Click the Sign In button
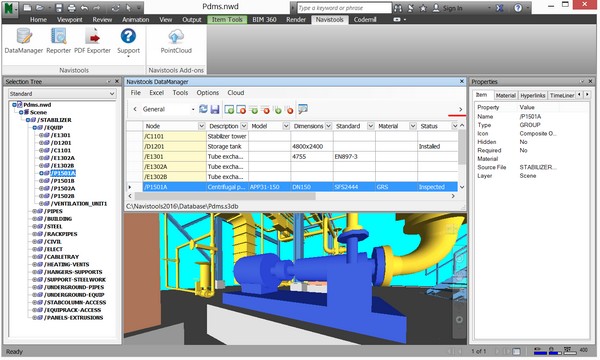This screenshot has width=600, height=360. (x=448, y=8)
